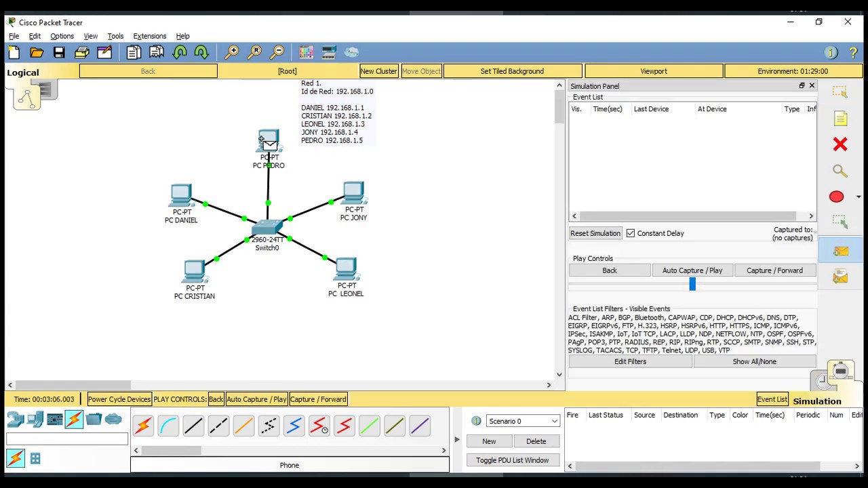Open the drawing color palette icon
The width and height of the screenshot is (868, 488).
point(306,52)
